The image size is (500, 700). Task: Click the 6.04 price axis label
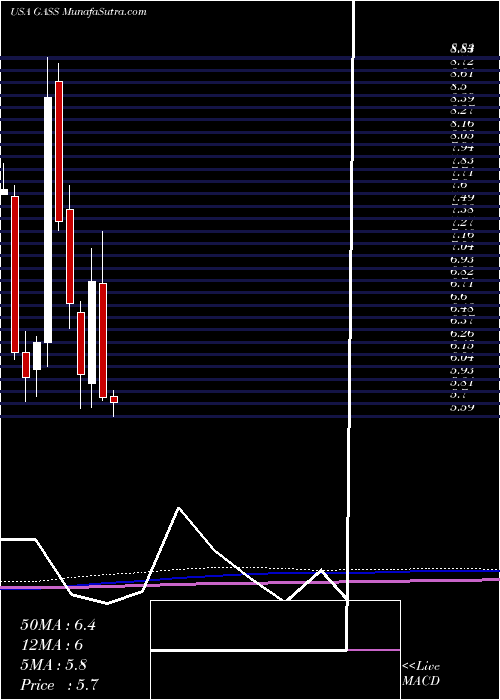(x=462, y=358)
